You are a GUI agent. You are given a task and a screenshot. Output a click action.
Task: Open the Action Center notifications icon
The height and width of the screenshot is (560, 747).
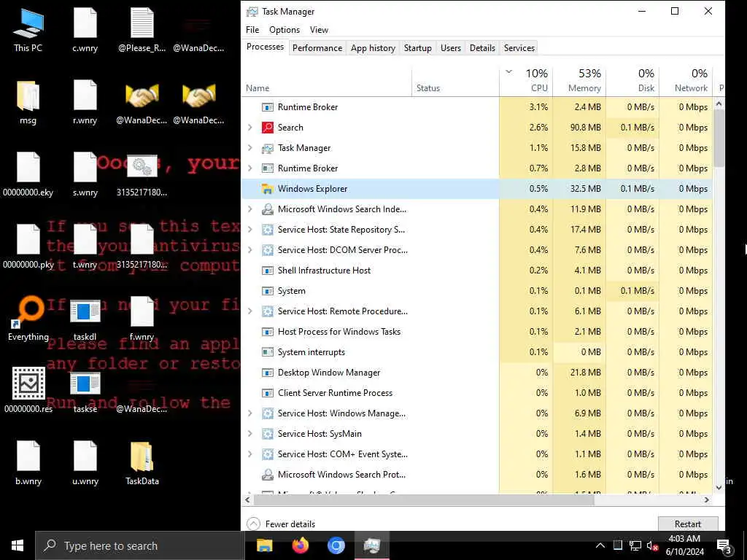724,546
